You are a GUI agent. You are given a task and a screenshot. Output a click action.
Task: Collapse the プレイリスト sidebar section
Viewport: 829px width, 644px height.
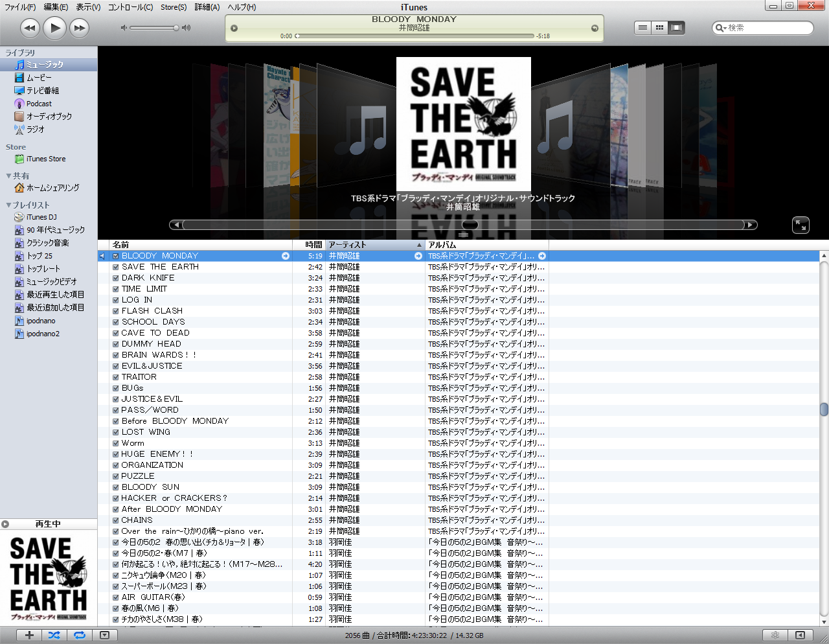[8, 205]
